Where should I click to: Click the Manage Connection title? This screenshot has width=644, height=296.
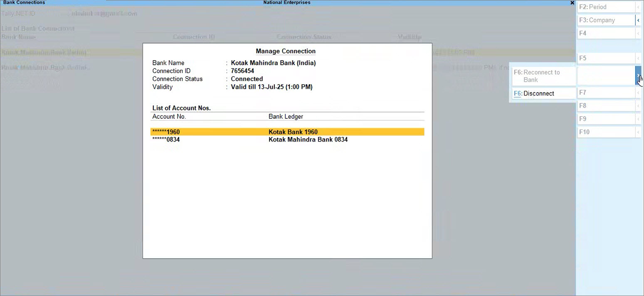[286, 51]
